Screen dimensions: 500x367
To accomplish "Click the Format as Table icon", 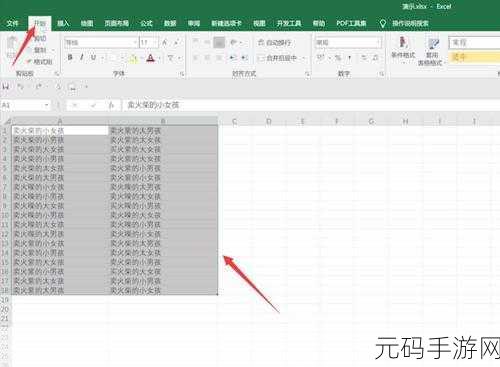I will [x=433, y=43].
